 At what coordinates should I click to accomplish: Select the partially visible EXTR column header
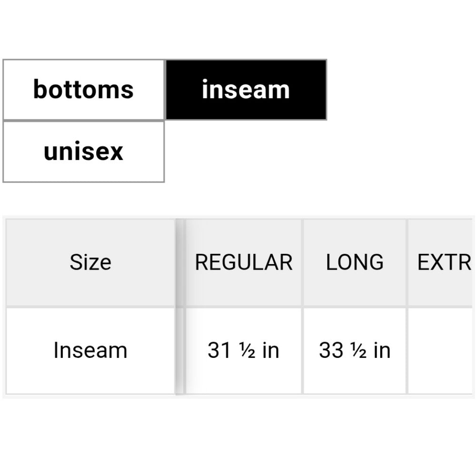[x=443, y=262]
